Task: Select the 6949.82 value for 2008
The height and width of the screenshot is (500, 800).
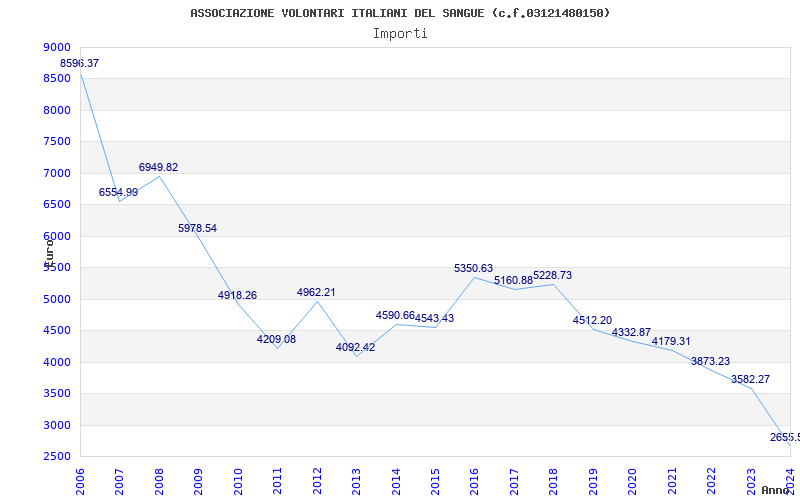Action: (x=158, y=167)
